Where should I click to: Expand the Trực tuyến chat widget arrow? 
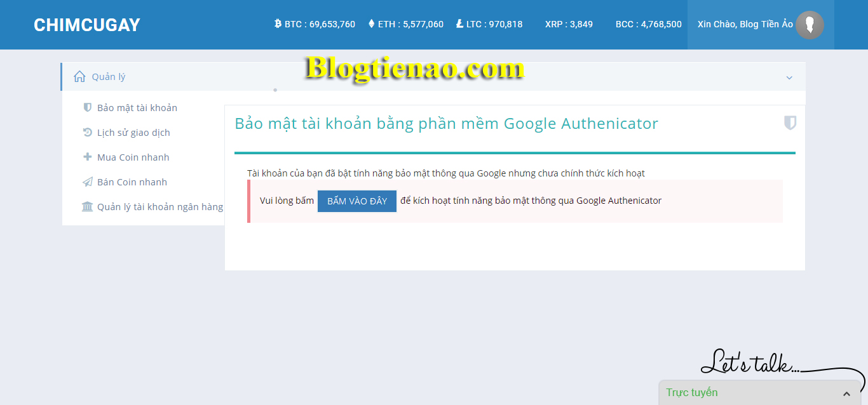click(x=846, y=394)
